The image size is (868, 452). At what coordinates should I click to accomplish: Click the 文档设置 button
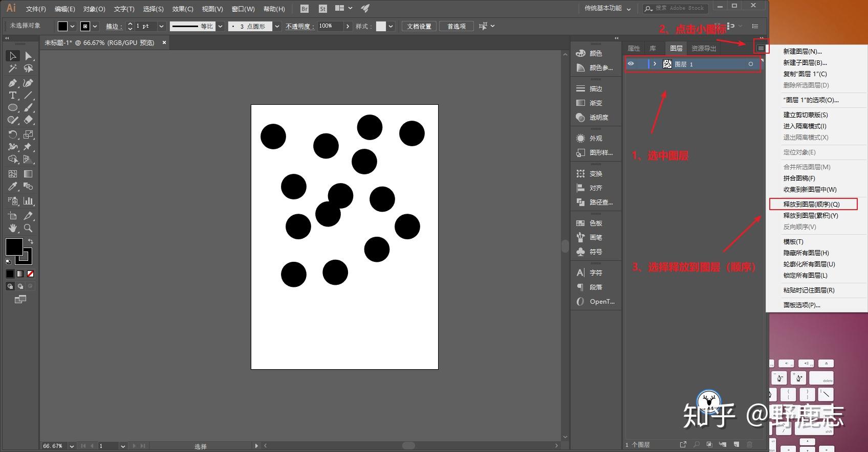[419, 26]
